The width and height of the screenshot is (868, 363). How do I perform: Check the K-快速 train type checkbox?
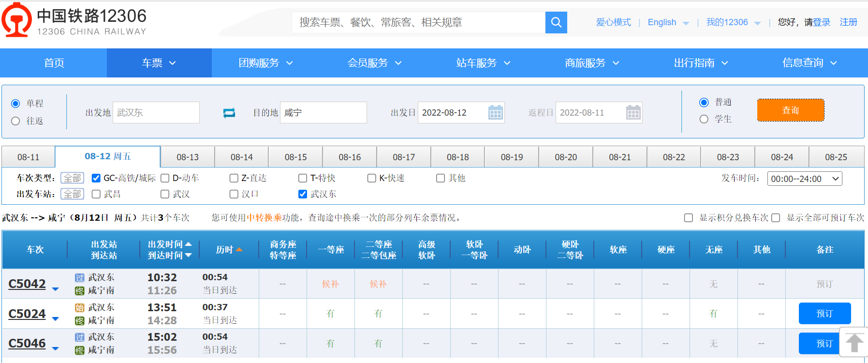[x=372, y=178]
